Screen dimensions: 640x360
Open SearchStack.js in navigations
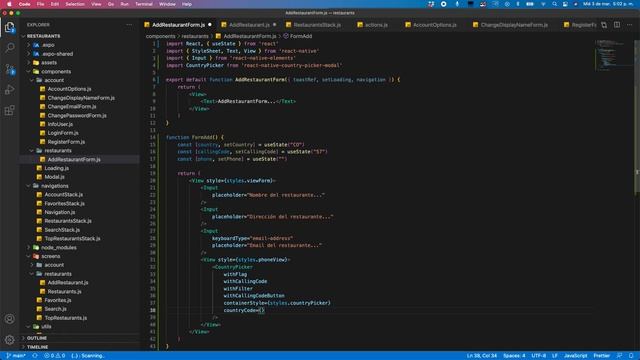point(62,230)
